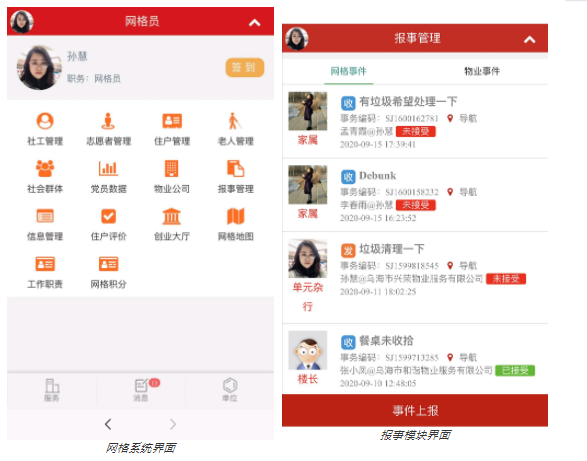Open 住户评价 checkmark icon
587x461 pixels.
click(x=109, y=216)
